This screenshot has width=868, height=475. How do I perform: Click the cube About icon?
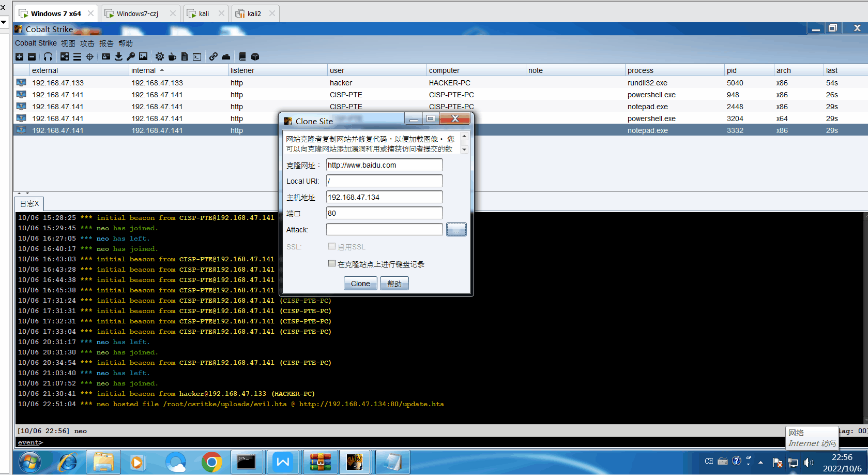coord(255,57)
